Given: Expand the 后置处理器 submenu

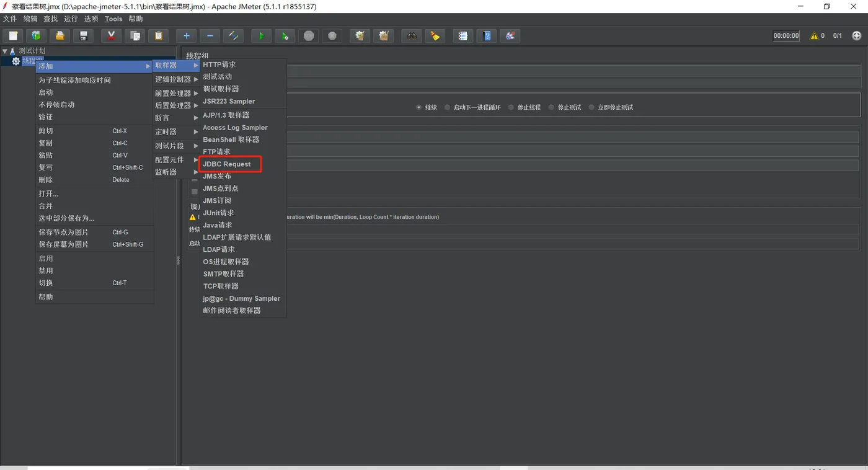Looking at the screenshot, I should pyautogui.click(x=176, y=105).
